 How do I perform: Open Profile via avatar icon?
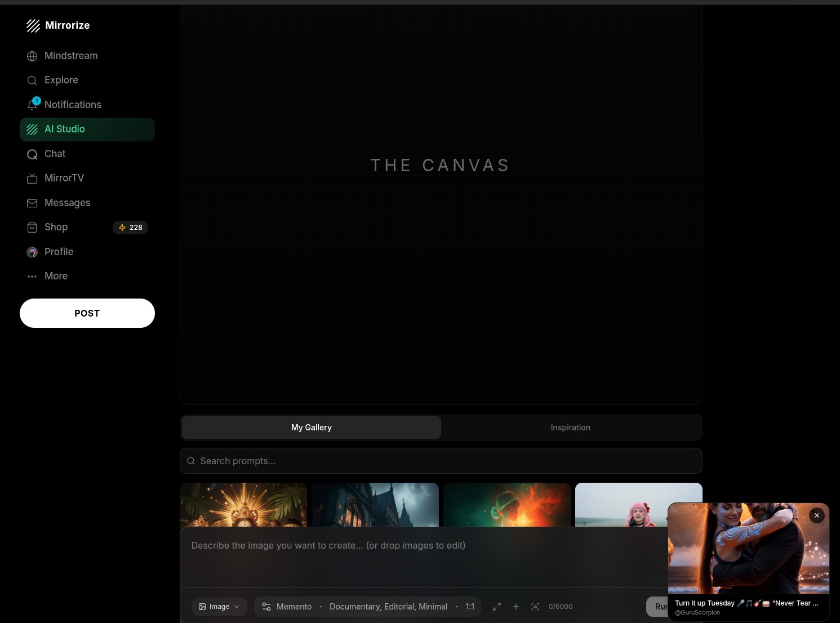click(32, 252)
